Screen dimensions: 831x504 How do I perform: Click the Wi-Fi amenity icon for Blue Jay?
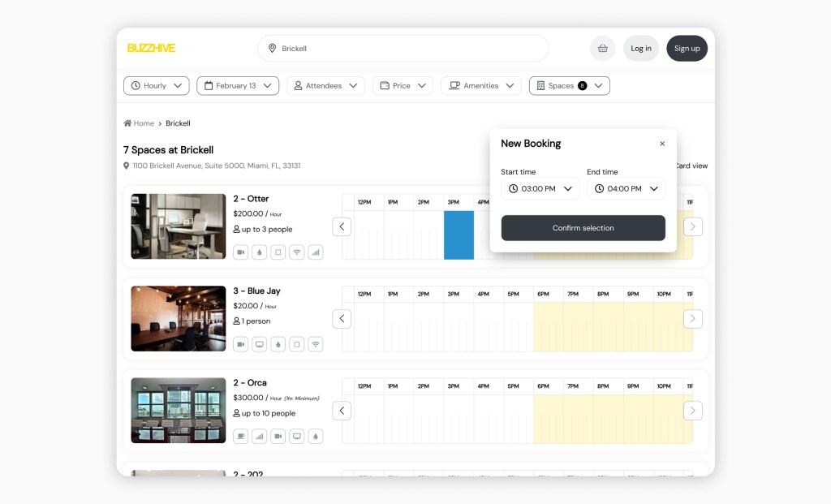pos(316,344)
